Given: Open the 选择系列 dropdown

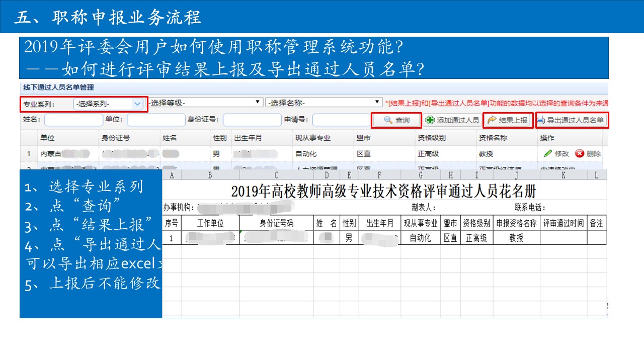Looking at the screenshot, I should pyautogui.click(x=109, y=104).
